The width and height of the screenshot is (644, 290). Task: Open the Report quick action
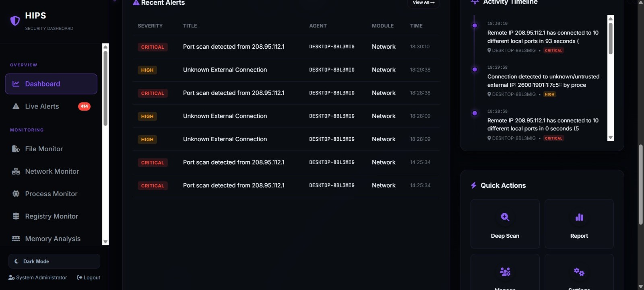(x=579, y=224)
